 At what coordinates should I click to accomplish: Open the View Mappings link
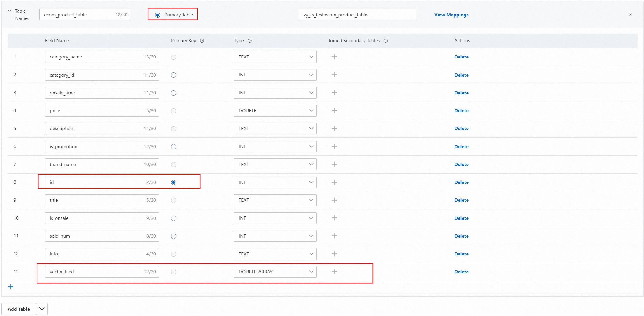451,15
